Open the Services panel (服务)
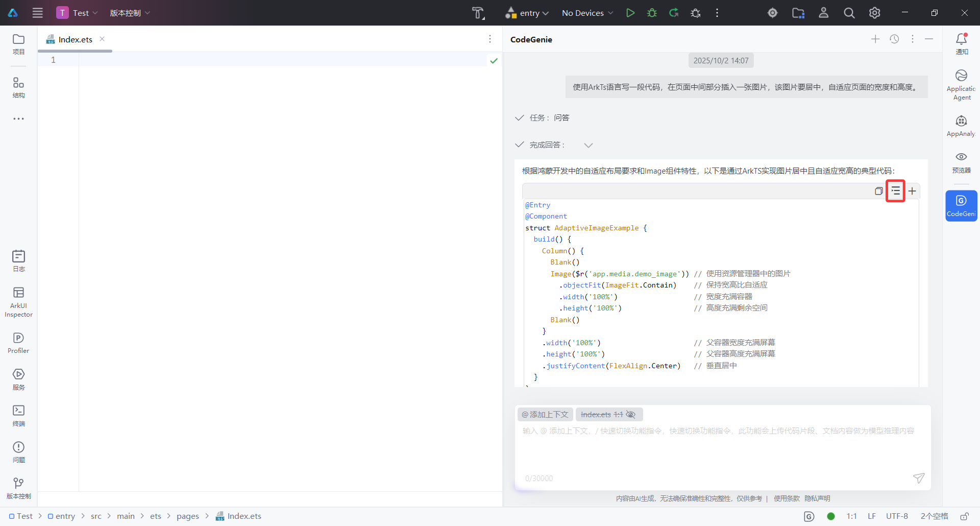Screen dimensions: 980x526 19,379
